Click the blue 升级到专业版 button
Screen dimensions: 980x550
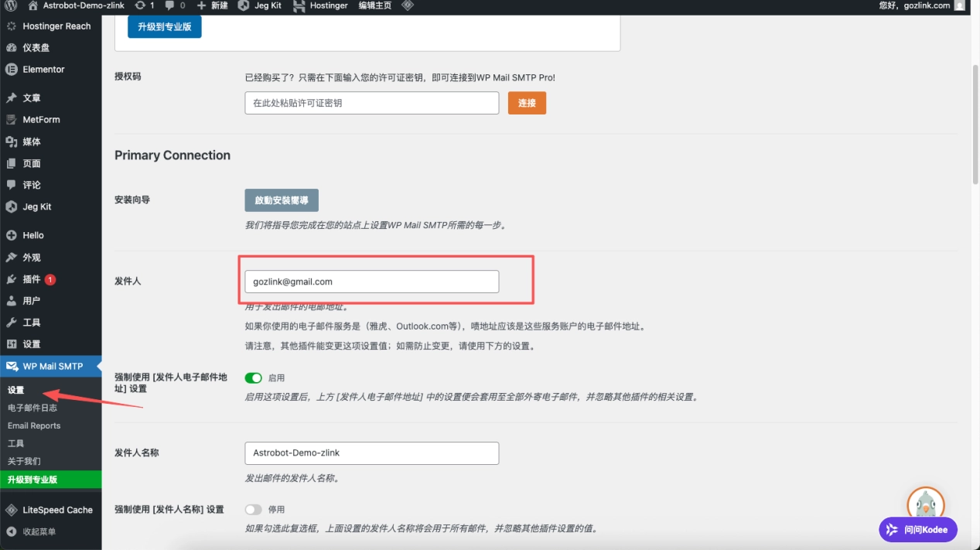pos(165,26)
